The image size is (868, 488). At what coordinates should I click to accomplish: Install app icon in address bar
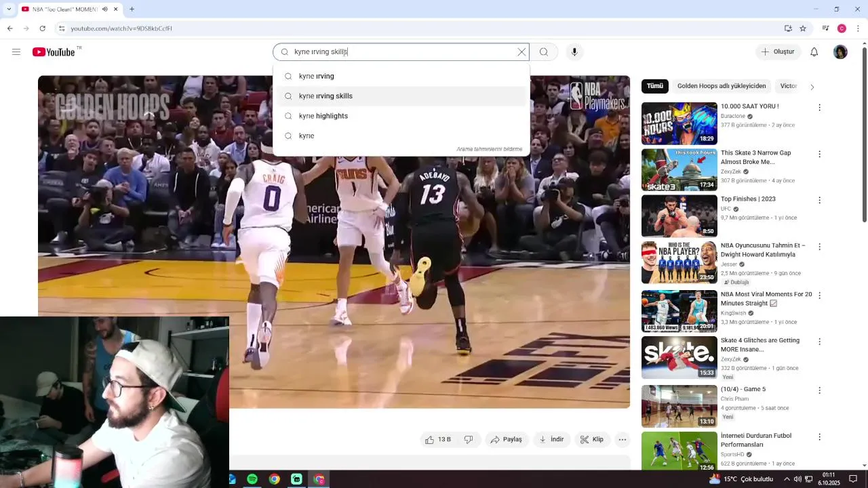(788, 28)
